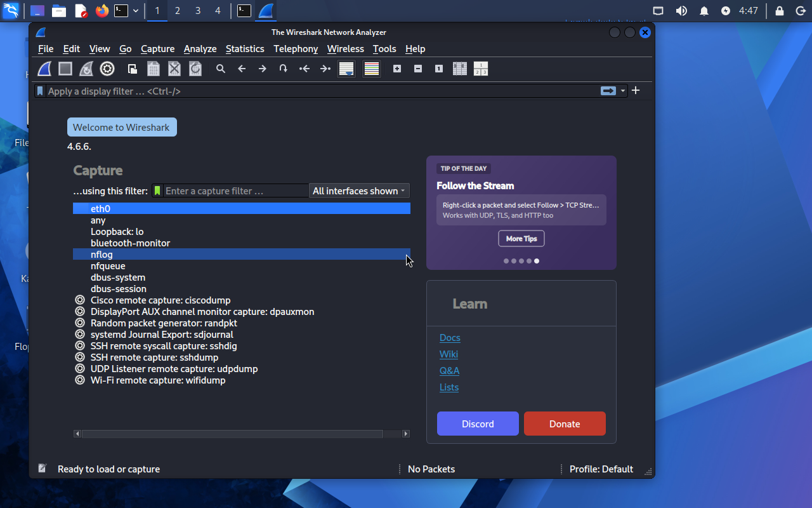812x508 pixels.
Task: Open the Help menu
Action: 416,49
